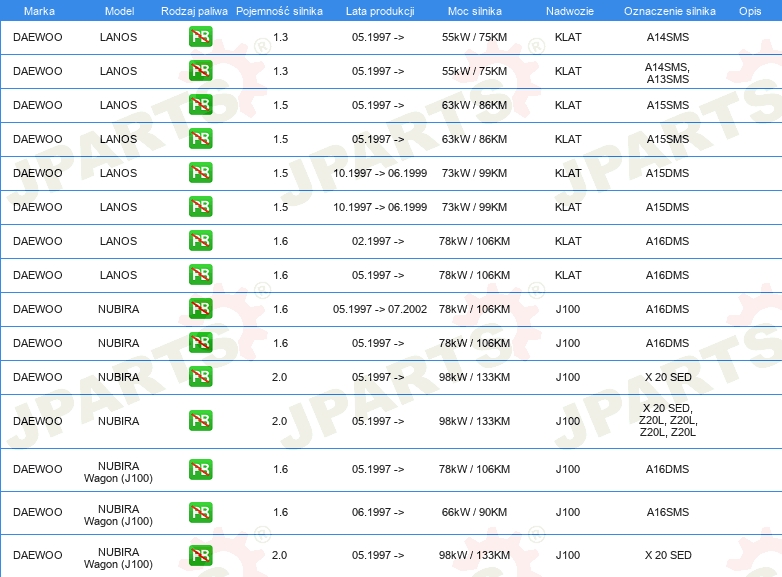Select the '66kW / 90KM' power cell
The image size is (782, 577).
tap(474, 512)
